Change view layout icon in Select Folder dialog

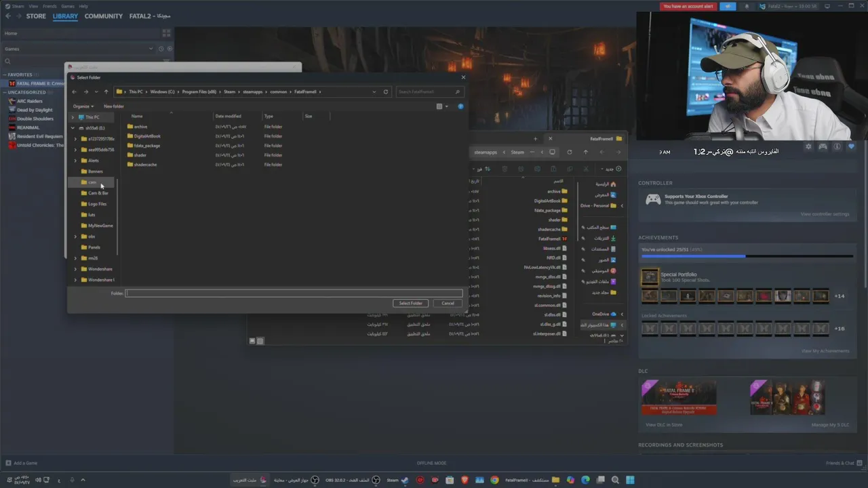[x=439, y=106]
